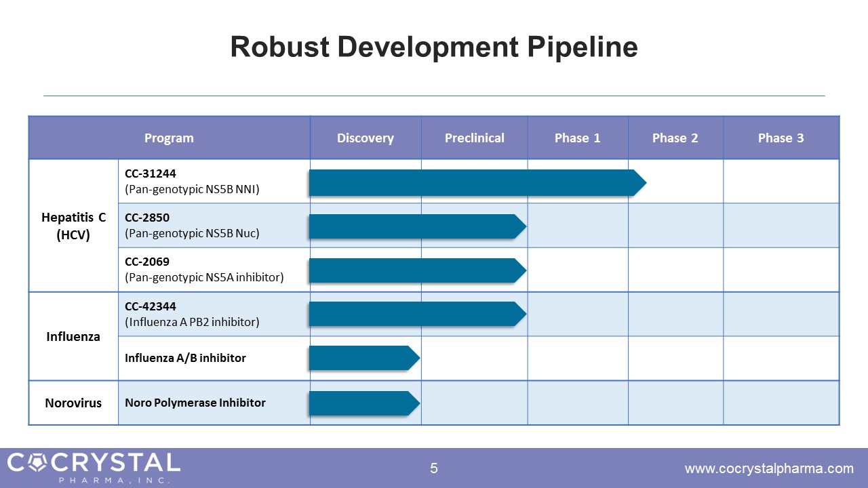Select the CC-2069 pipeline arrow
868x488 pixels.
[x=417, y=270]
